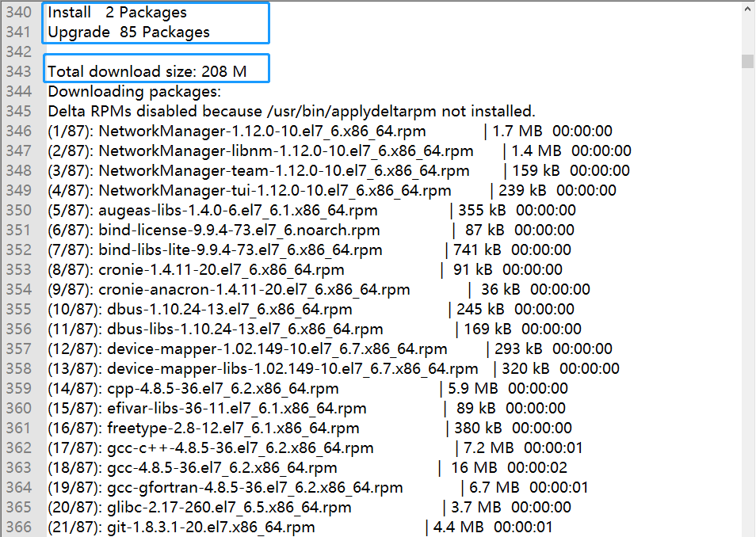Screen dimensions: 756x537
Task: Click the cpp-4.8.5-36 rpm line
Action: click(307, 387)
